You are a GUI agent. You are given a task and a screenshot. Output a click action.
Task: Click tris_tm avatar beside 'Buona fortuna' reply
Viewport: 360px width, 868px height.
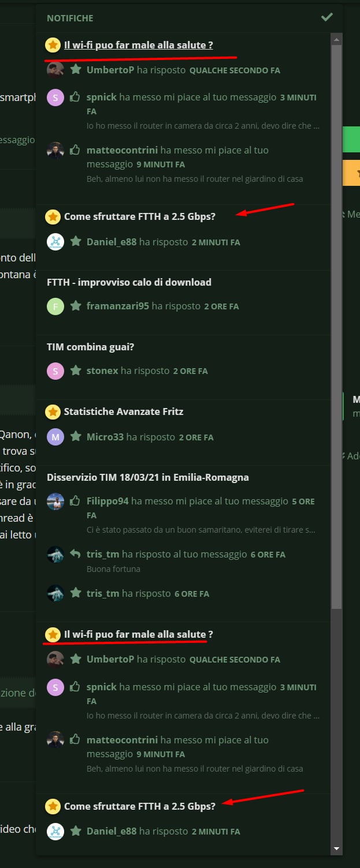(x=55, y=555)
